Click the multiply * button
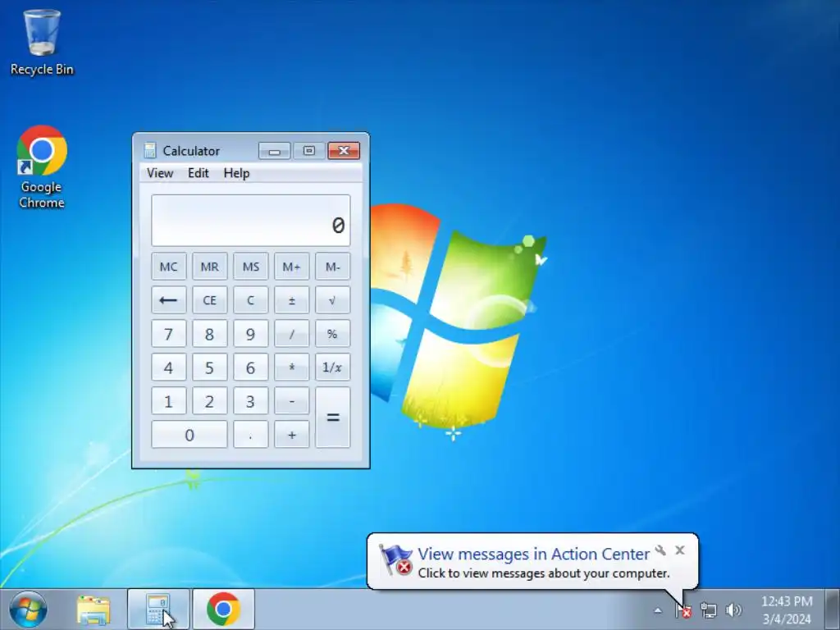840x630 pixels. point(291,367)
